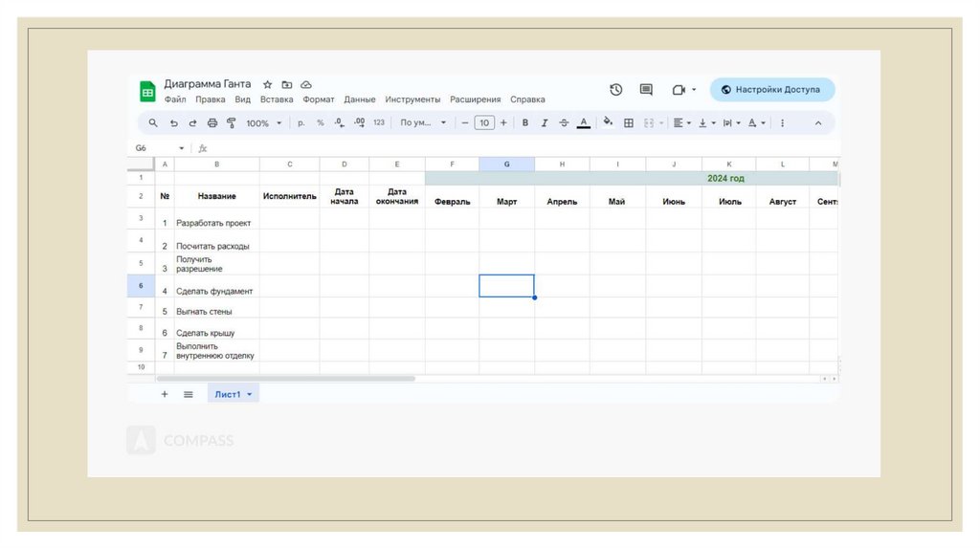Viewport: 980px width, 549px height.
Task: Select the 2024 год header cell
Action: pyautogui.click(x=632, y=178)
